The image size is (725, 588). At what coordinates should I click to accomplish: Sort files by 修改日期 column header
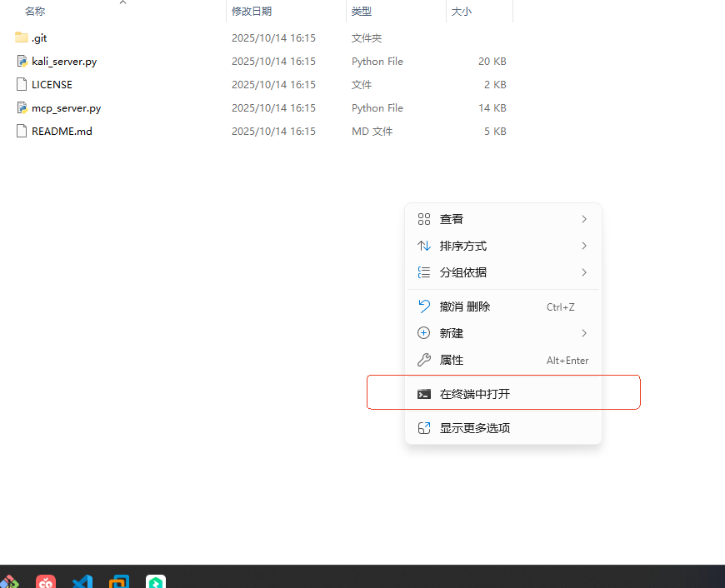(x=252, y=12)
